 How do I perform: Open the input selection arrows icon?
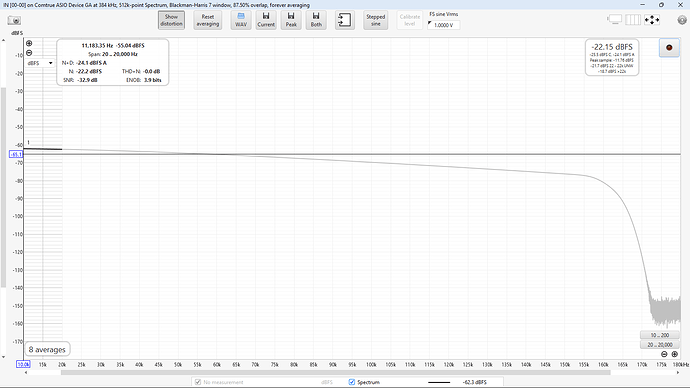point(345,20)
